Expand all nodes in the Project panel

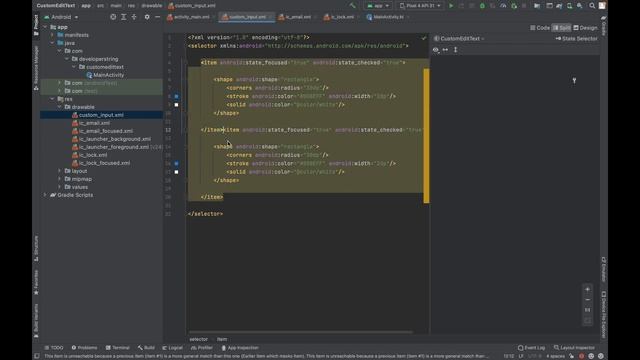[124, 17]
